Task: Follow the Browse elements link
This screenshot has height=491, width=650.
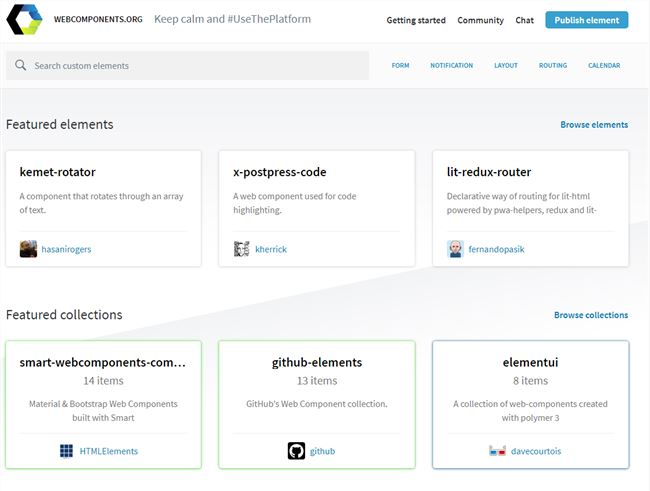Action: click(594, 124)
